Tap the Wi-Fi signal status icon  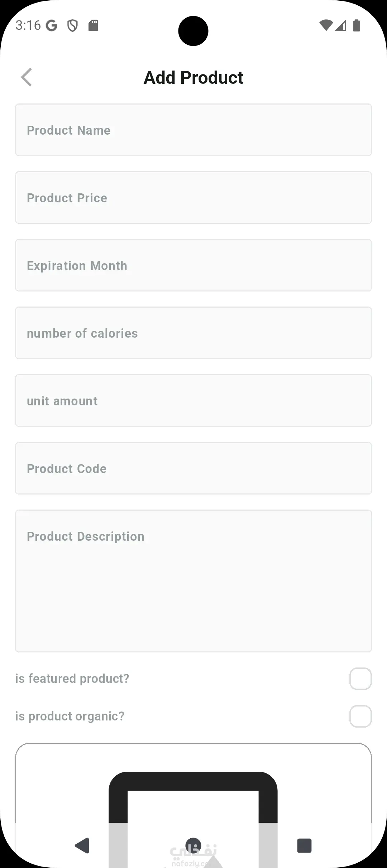tap(326, 25)
